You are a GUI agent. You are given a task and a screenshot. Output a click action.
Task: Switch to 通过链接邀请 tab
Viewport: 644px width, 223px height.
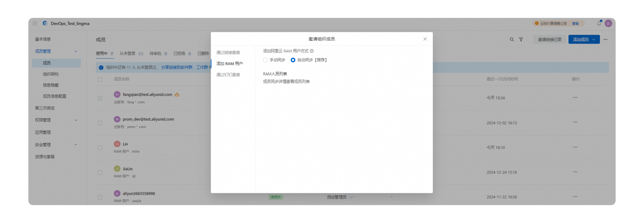228,52
